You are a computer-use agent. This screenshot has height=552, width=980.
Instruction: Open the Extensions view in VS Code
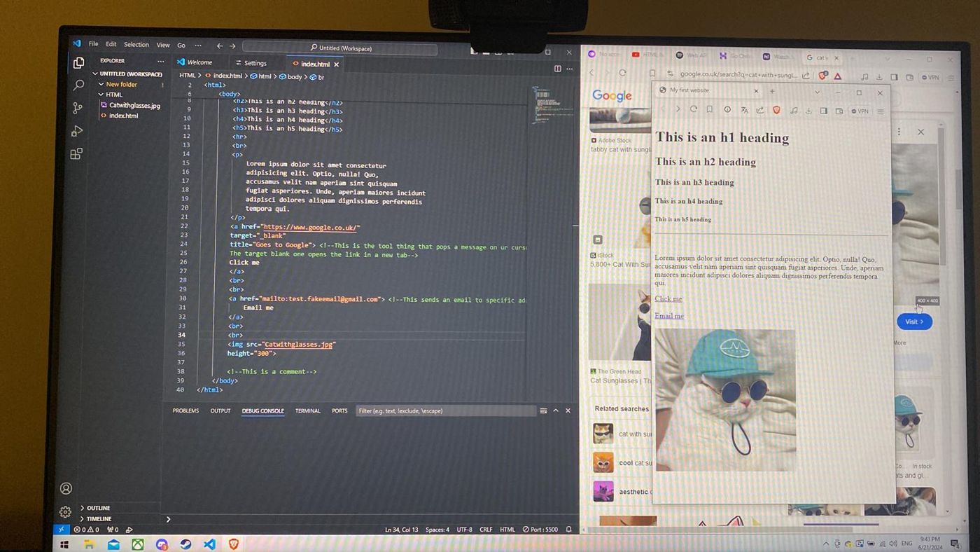click(x=76, y=154)
